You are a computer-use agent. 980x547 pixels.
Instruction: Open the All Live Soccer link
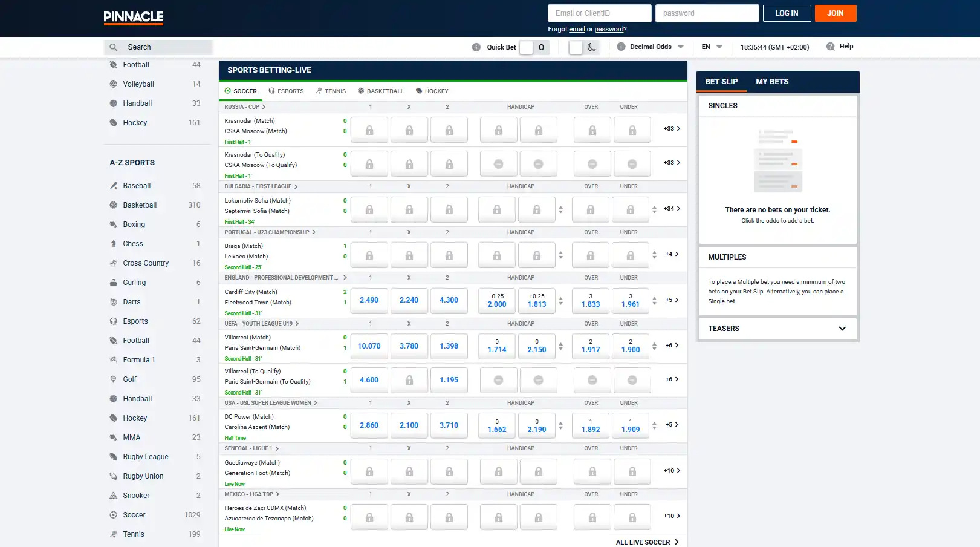click(x=647, y=542)
